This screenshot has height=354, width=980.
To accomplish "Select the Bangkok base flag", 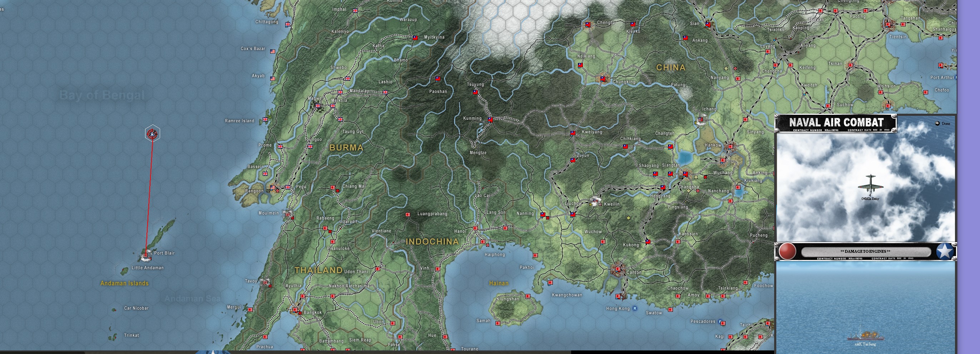I will click(295, 310).
